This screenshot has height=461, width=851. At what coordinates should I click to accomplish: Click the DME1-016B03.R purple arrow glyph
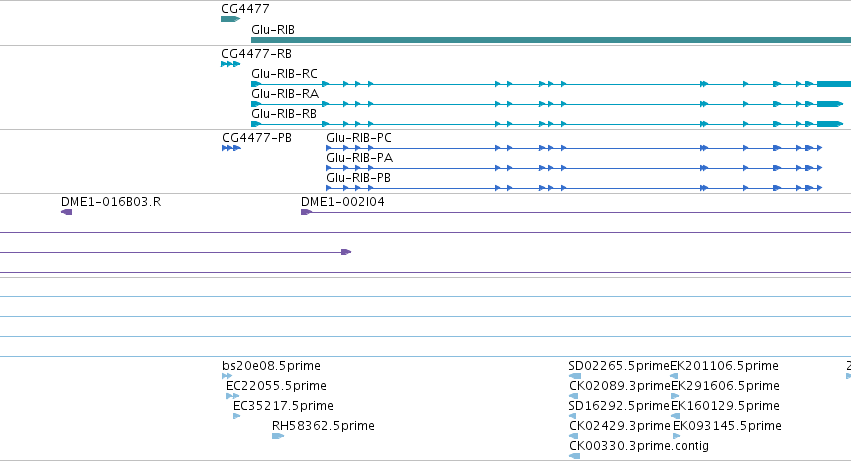[x=66, y=212]
